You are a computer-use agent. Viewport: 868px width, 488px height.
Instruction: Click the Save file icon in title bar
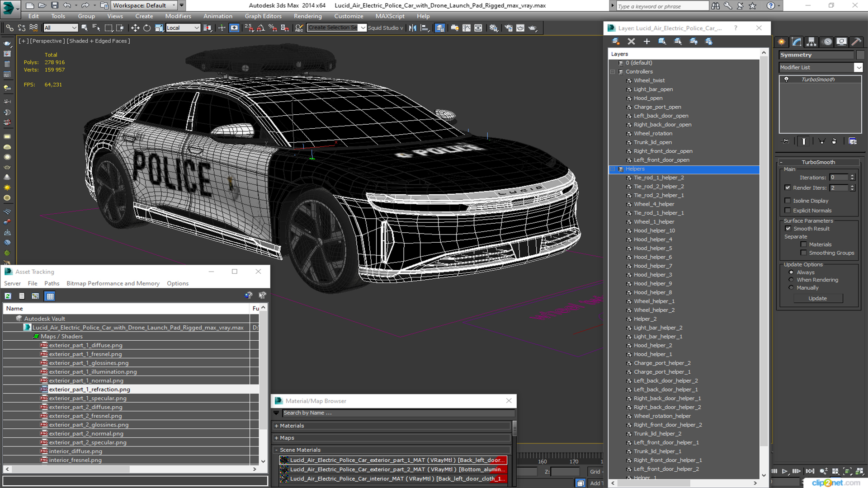pos(55,5)
